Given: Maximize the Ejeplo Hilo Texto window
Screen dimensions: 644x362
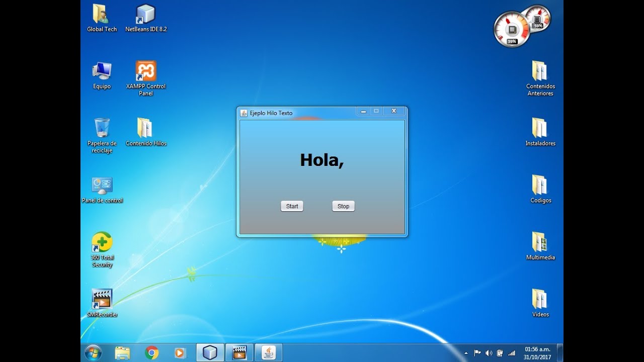Looking at the screenshot, I should pyautogui.click(x=376, y=111).
